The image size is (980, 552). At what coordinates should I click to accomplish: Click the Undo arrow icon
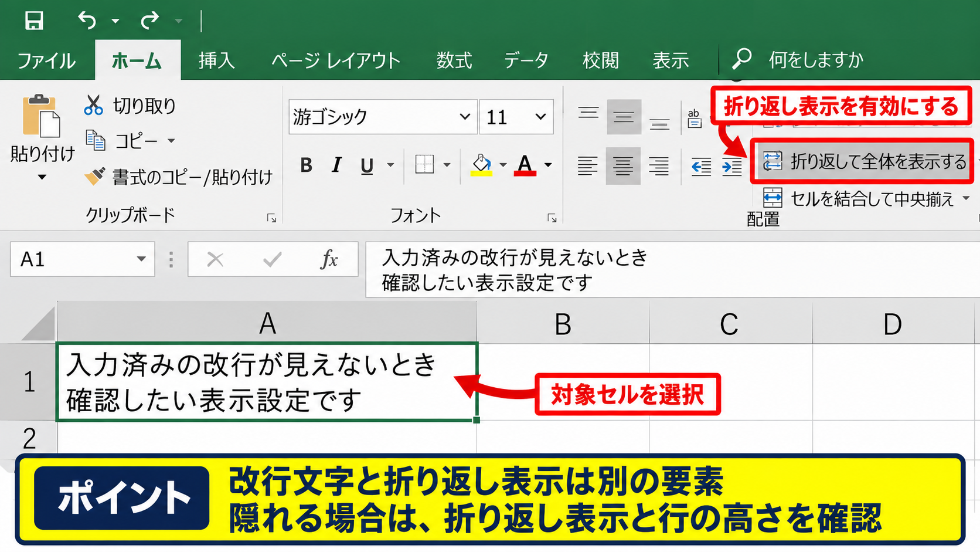point(87,21)
